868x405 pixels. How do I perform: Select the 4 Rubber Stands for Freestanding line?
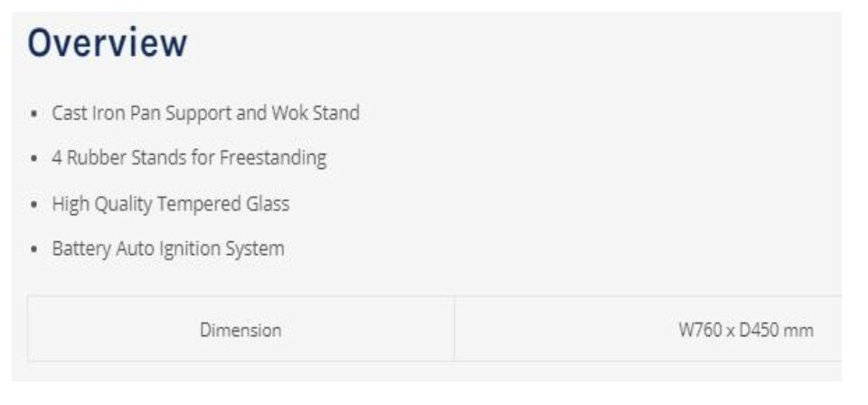(x=189, y=158)
